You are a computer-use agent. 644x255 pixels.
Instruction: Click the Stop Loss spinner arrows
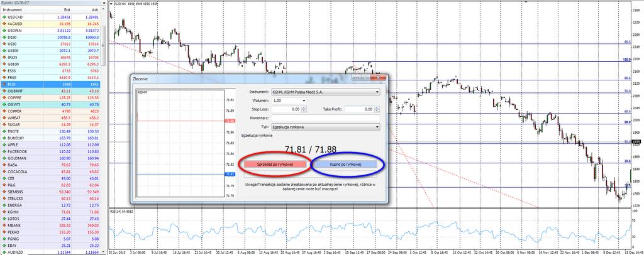point(304,109)
